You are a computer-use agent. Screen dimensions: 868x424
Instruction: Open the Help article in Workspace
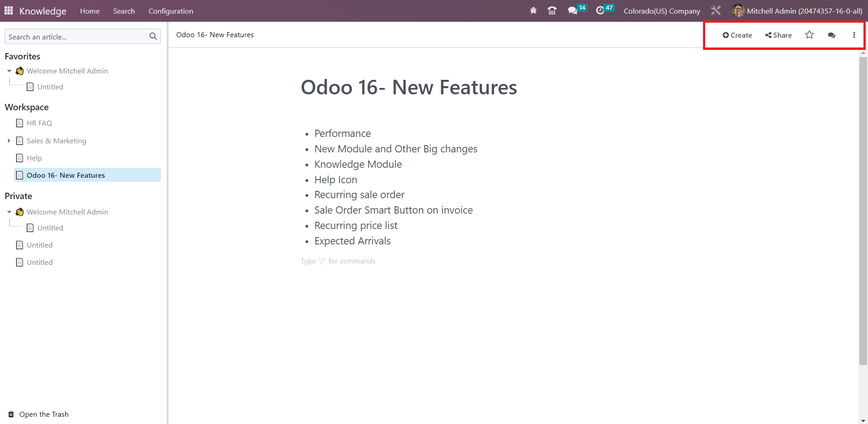[34, 158]
